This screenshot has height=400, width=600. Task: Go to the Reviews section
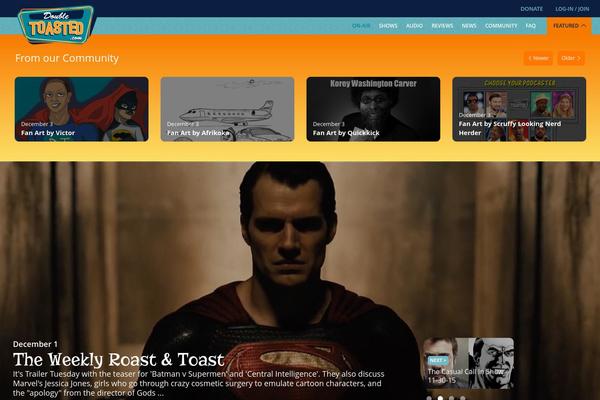(442, 26)
